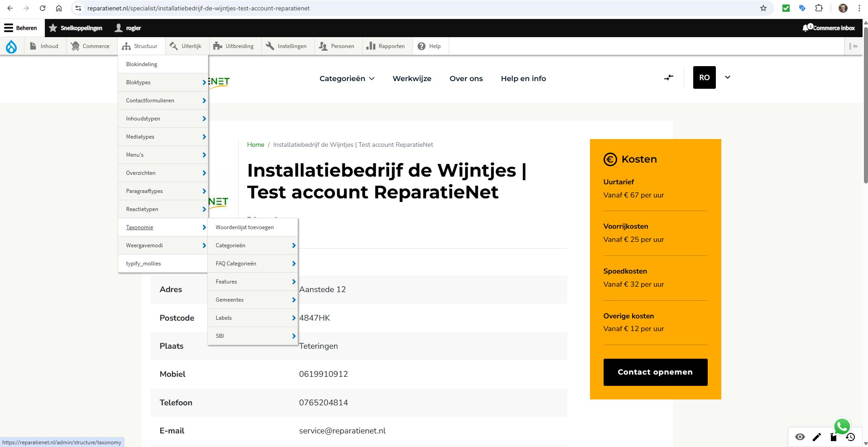Click the opposing arrows icon in the site header
Viewport: 868px width, 447px height.
tap(669, 77)
